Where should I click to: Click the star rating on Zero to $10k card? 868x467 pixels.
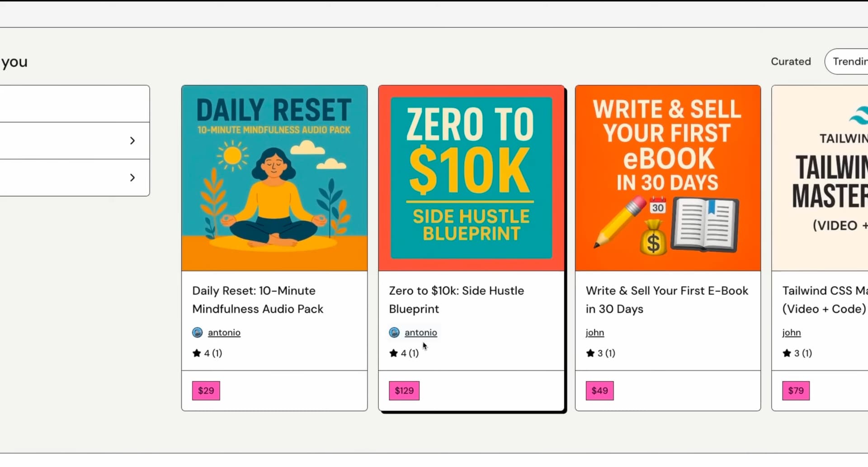tap(404, 353)
